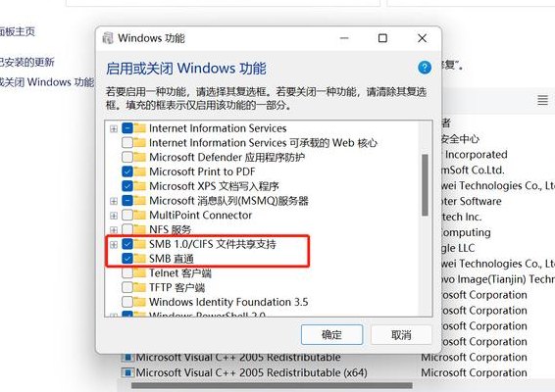Viewport: 555px width, 392px height.
Task: Click the Visual C++ 2005 Redistributable (x64) icon
Action: coord(127,372)
